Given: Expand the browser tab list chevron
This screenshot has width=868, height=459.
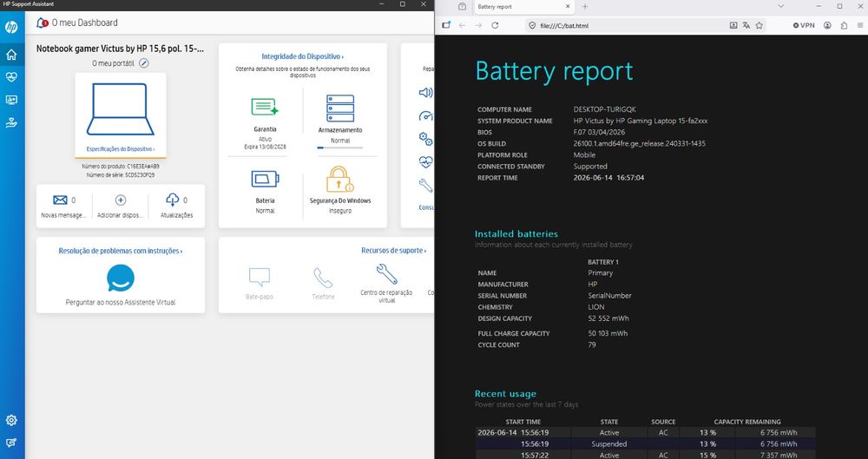Looking at the screenshot, I should 781,6.
